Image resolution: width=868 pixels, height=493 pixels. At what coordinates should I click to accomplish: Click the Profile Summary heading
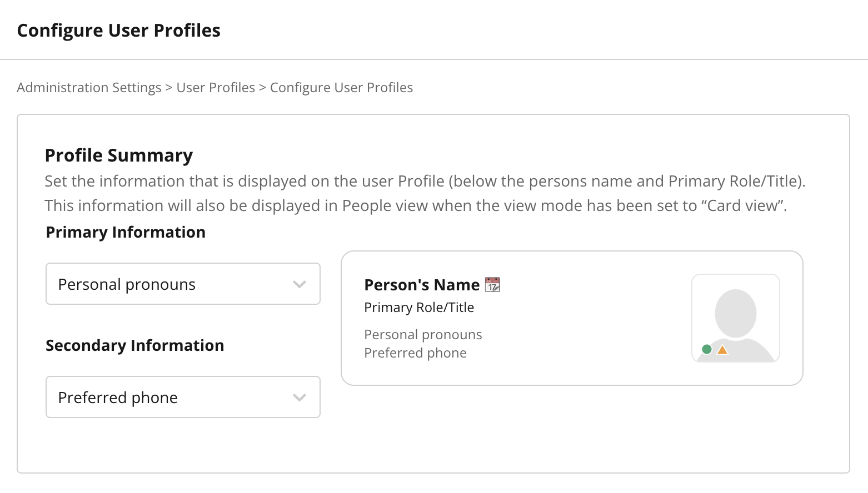pos(119,155)
